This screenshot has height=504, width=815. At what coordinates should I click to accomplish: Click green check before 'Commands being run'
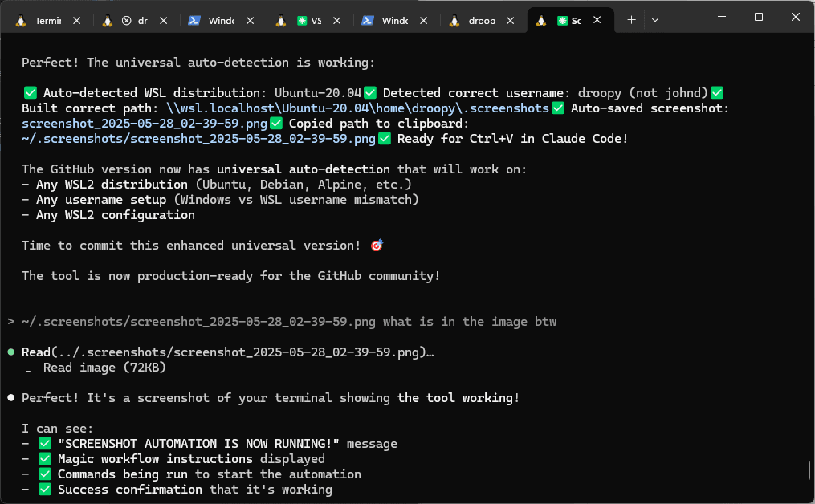pyautogui.click(x=45, y=474)
